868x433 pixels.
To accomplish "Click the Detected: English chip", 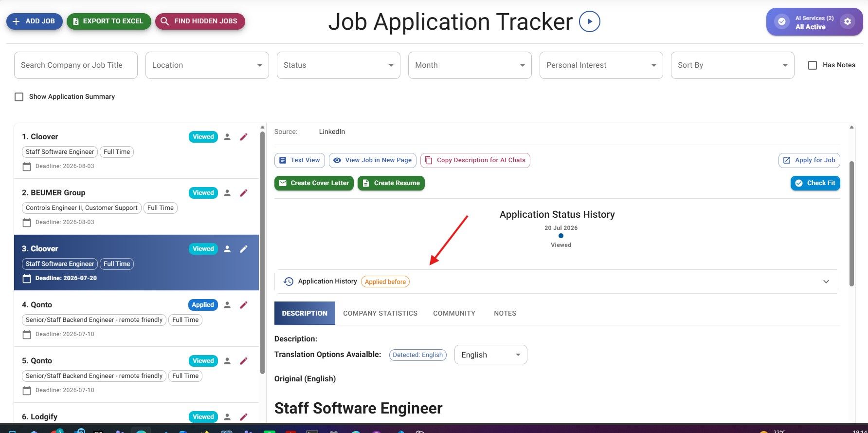I will (x=418, y=355).
